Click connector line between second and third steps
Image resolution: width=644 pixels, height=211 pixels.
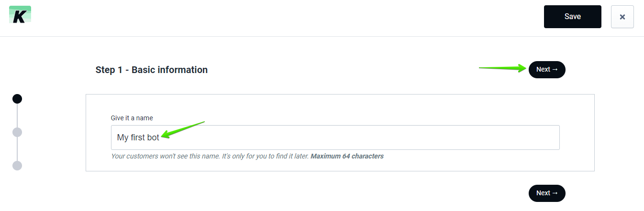point(17,149)
